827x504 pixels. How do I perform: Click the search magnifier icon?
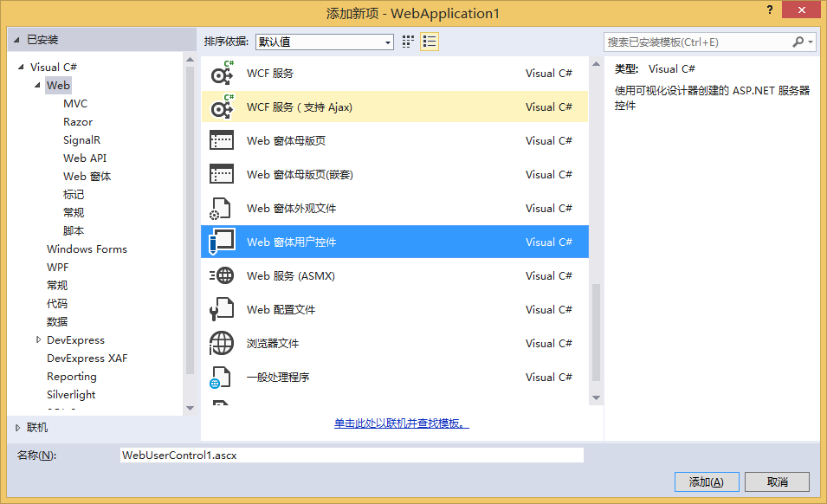point(798,42)
